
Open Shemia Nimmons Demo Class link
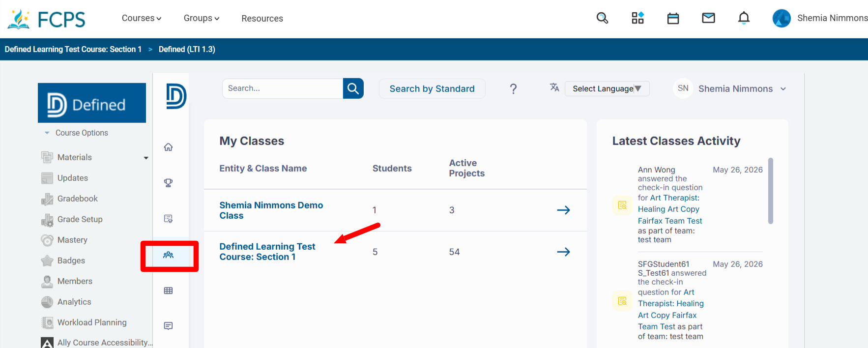point(271,210)
